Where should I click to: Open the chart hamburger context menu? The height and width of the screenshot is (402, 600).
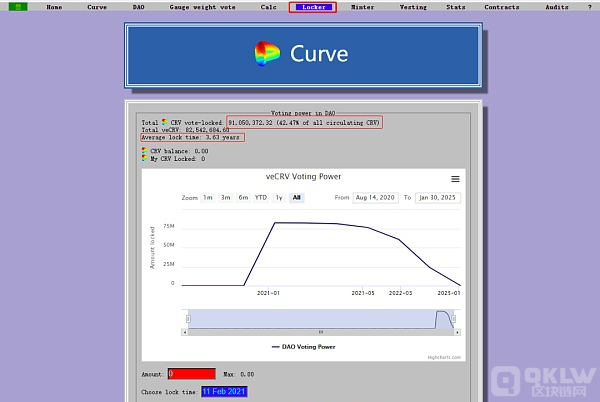point(455,179)
